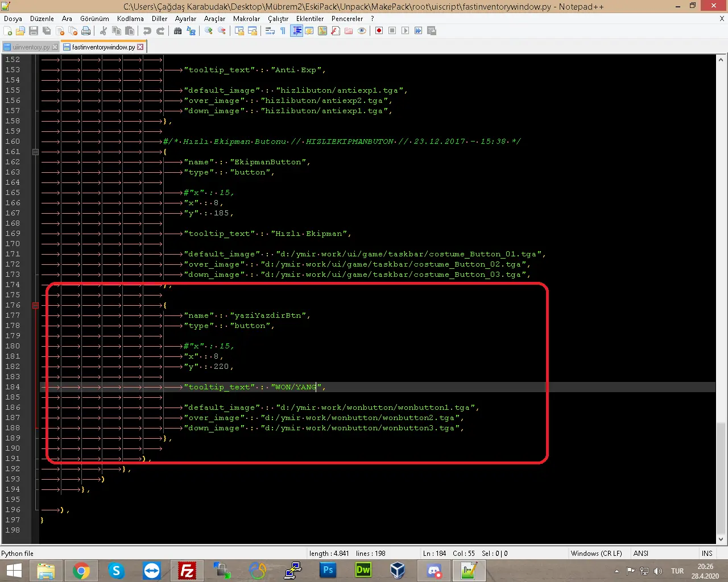Close the fastinventorywindow.py tab
Image resolution: width=728 pixels, height=582 pixels.
coord(140,47)
